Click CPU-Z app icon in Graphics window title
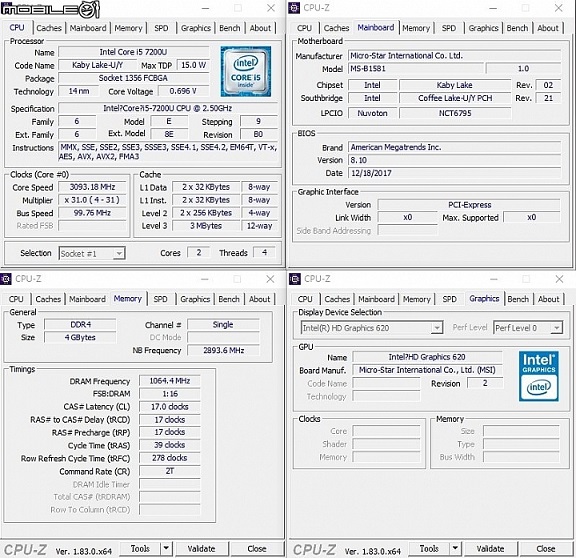Screen dimensions: 576x558 click(x=295, y=279)
